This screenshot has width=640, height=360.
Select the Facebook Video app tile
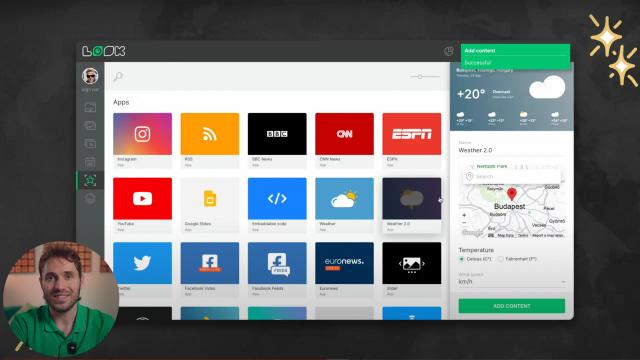tap(210, 269)
